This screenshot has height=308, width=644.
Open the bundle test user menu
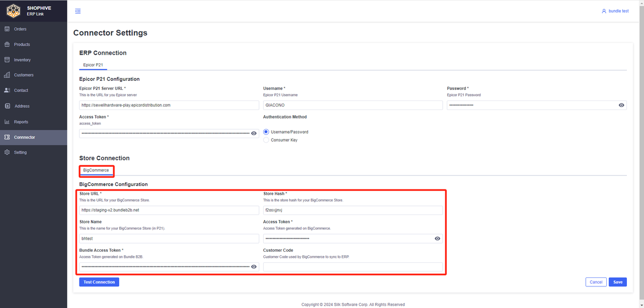615,11
